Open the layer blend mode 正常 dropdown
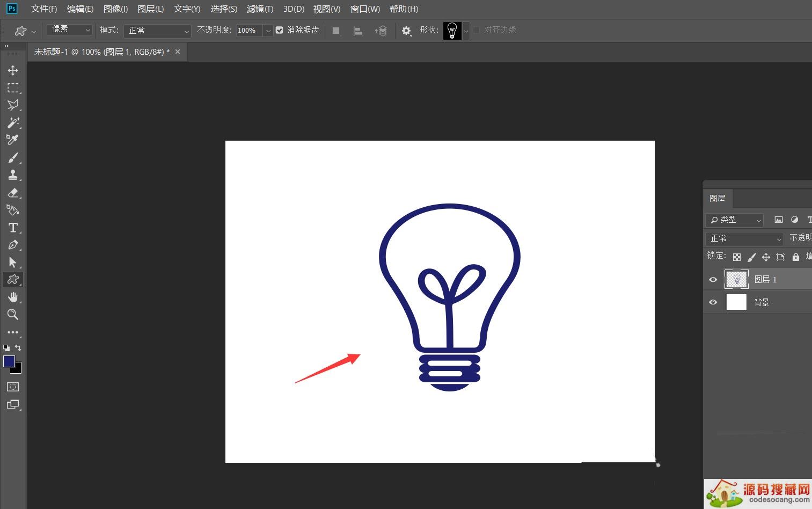This screenshot has height=509, width=812. pos(745,238)
